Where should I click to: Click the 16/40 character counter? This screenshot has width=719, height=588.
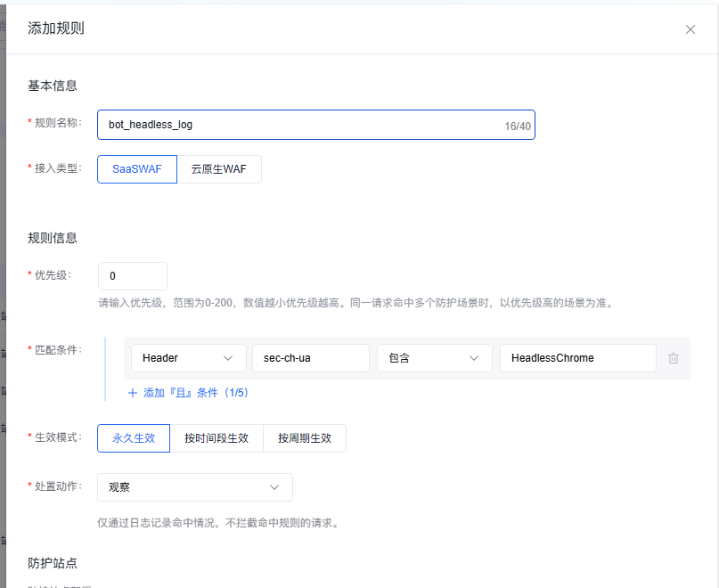518,127
